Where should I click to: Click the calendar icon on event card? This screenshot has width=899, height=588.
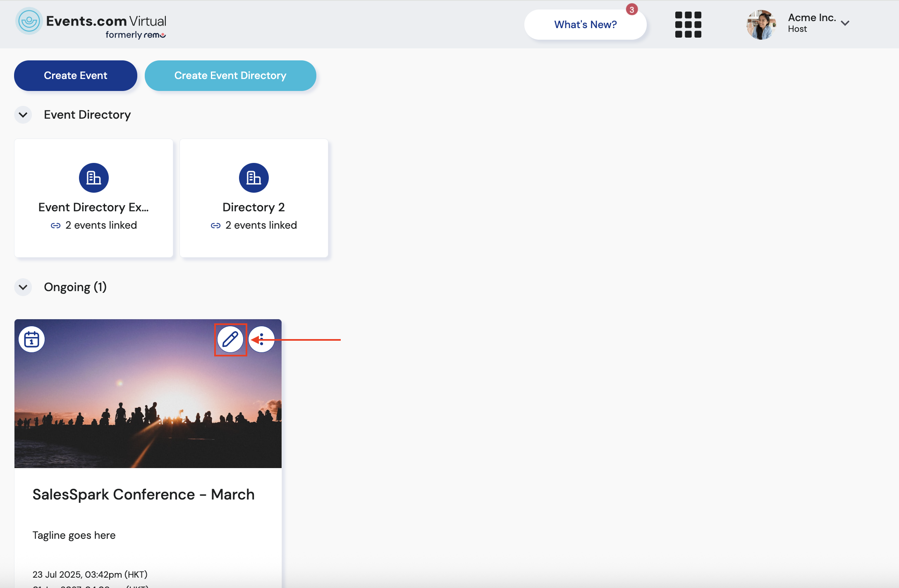coord(31,339)
